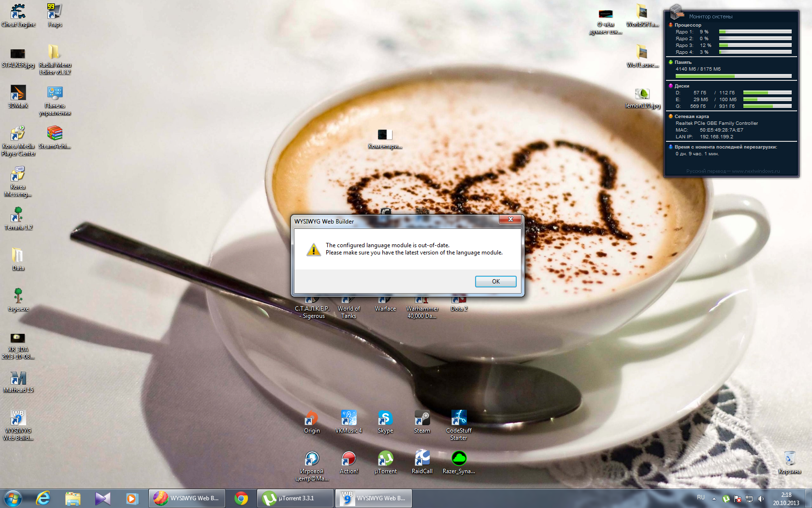Select RaidCall desktop shortcut
Image resolution: width=812 pixels, height=508 pixels.
tap(422, 463)
